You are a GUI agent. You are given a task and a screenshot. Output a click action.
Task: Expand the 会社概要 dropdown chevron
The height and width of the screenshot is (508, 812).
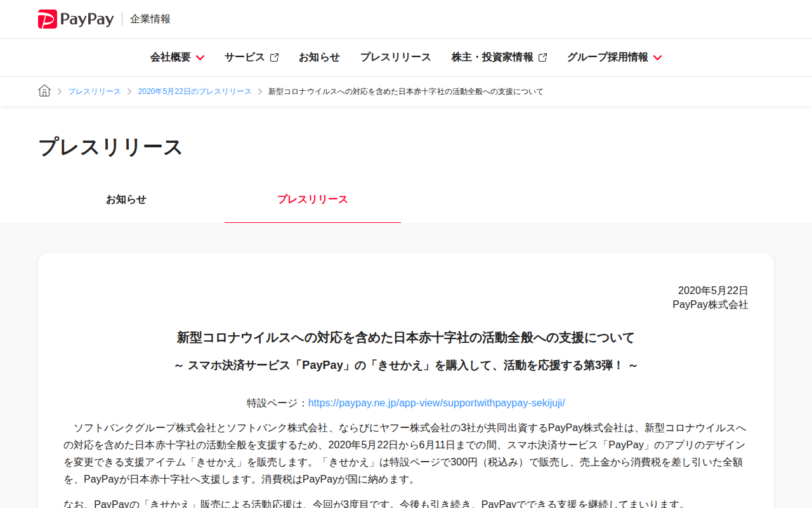[x=200, y=58]
